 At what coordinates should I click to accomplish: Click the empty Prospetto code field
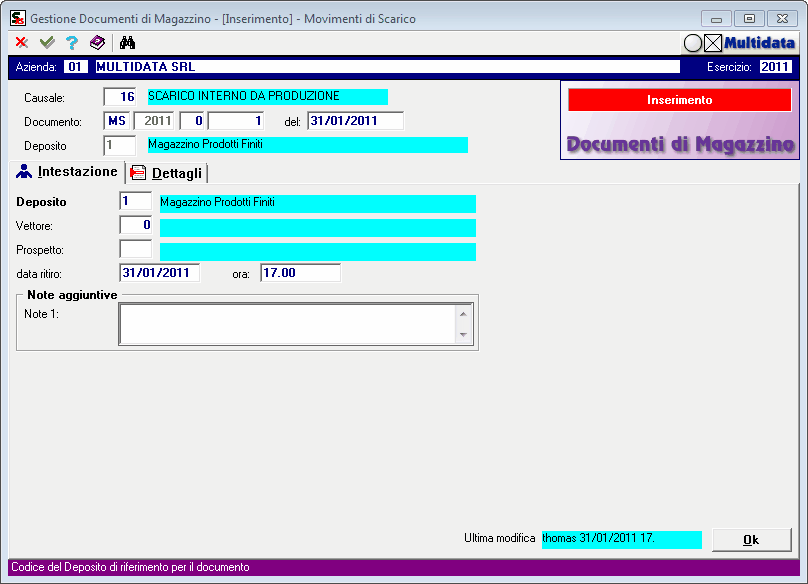pos(135,249)
